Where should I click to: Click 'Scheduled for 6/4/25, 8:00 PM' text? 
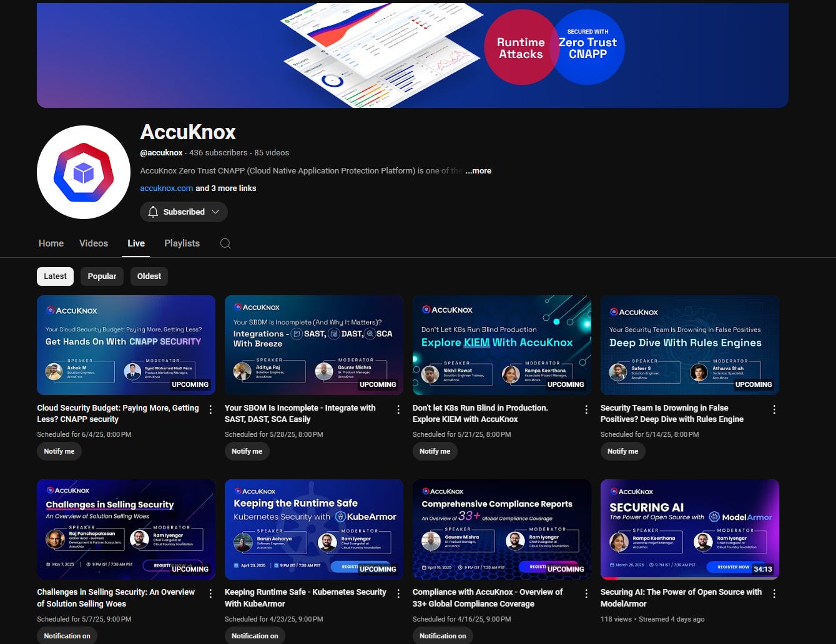point(84,434)
